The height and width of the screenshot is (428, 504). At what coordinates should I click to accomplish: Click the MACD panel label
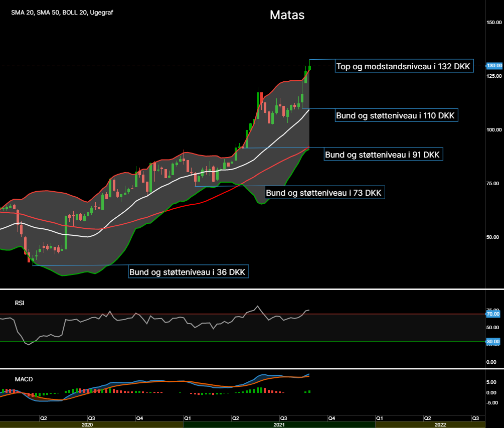[24, 379]
